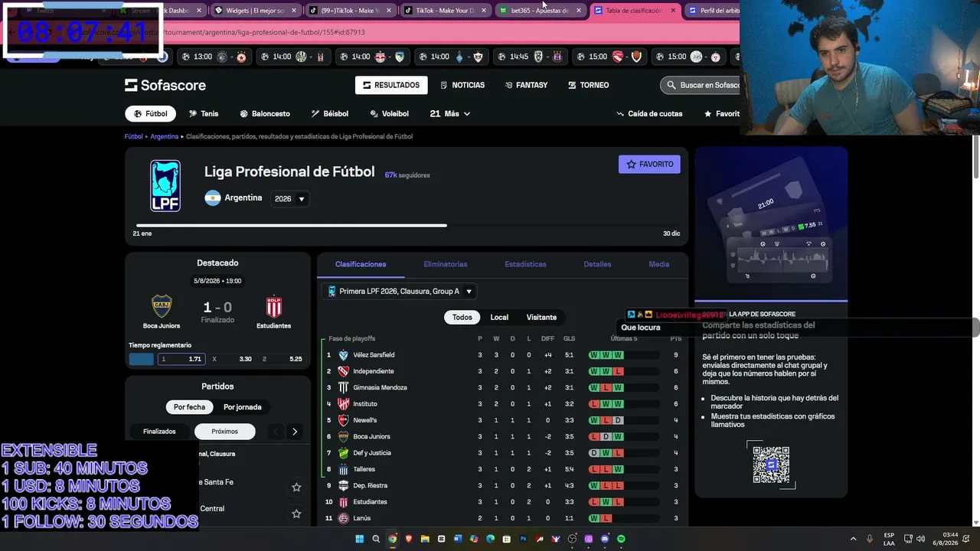980x551 pixels.
Task: Open File Explorer from the taskbar
Action: coord(425,539)
